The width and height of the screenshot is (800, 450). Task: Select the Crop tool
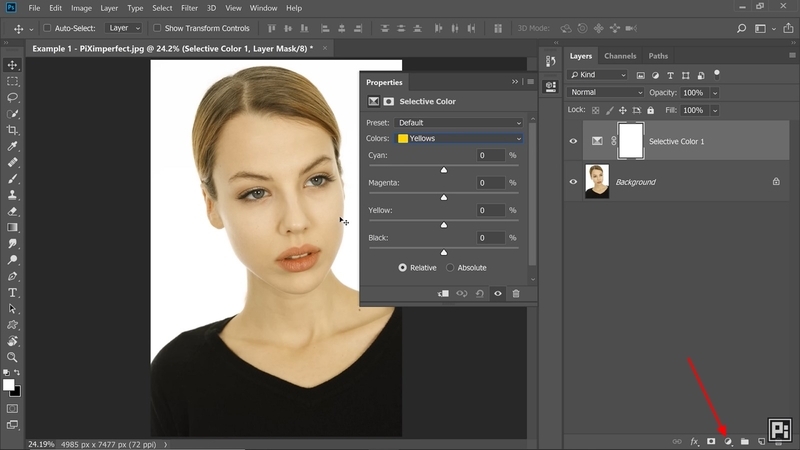(13, 130)
